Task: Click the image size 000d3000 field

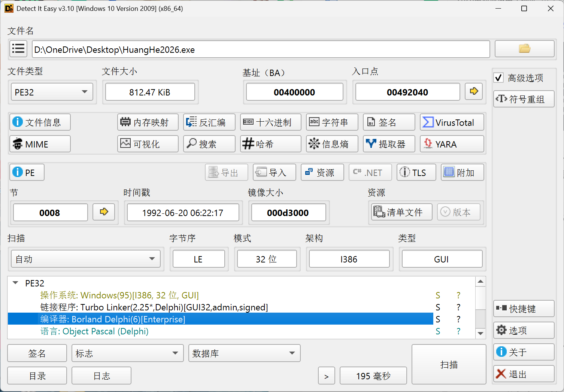Action: [289, 212]
